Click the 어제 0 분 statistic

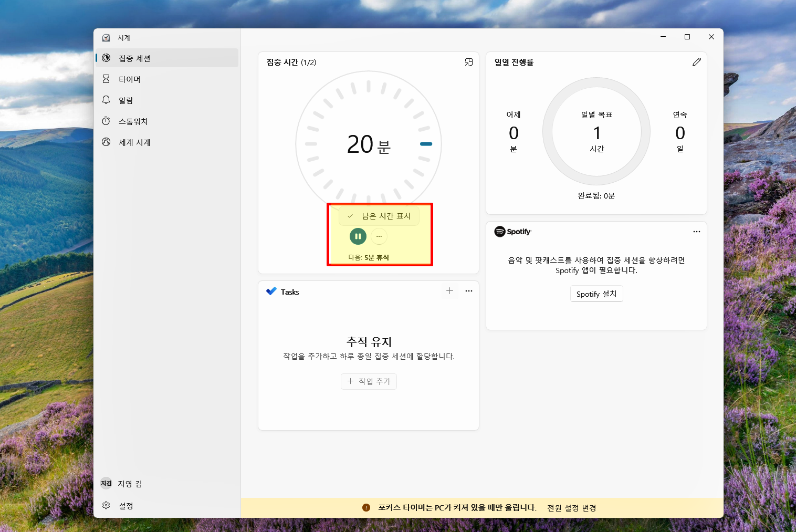(x=514, y=131)
